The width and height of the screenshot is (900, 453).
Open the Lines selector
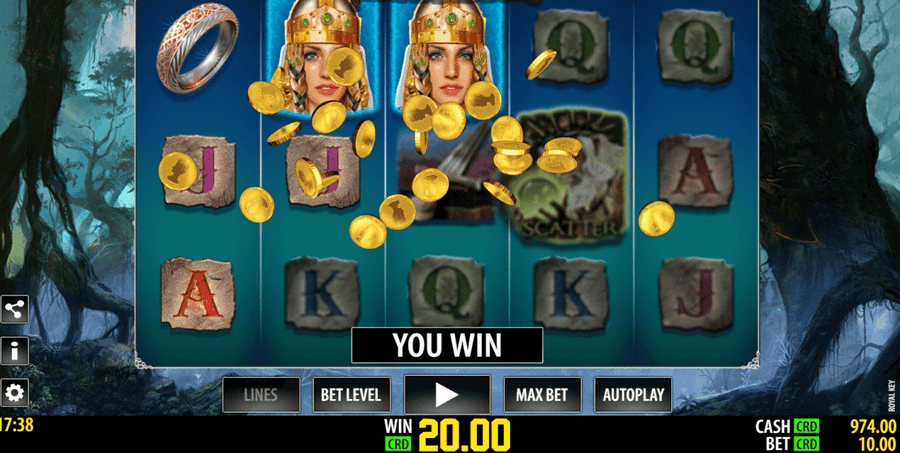(261, 394)
